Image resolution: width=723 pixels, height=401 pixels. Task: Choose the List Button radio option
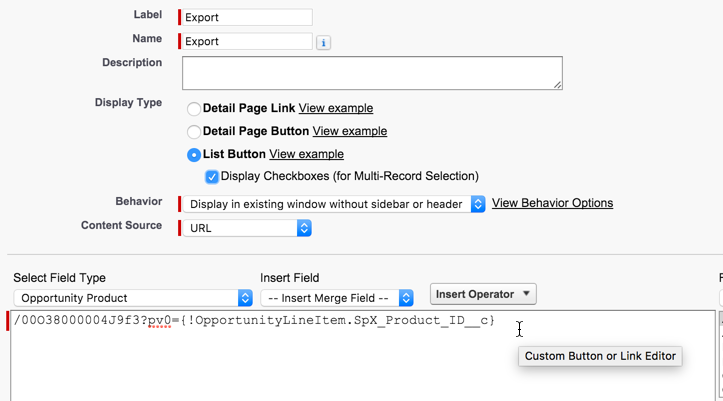(194, 155)
